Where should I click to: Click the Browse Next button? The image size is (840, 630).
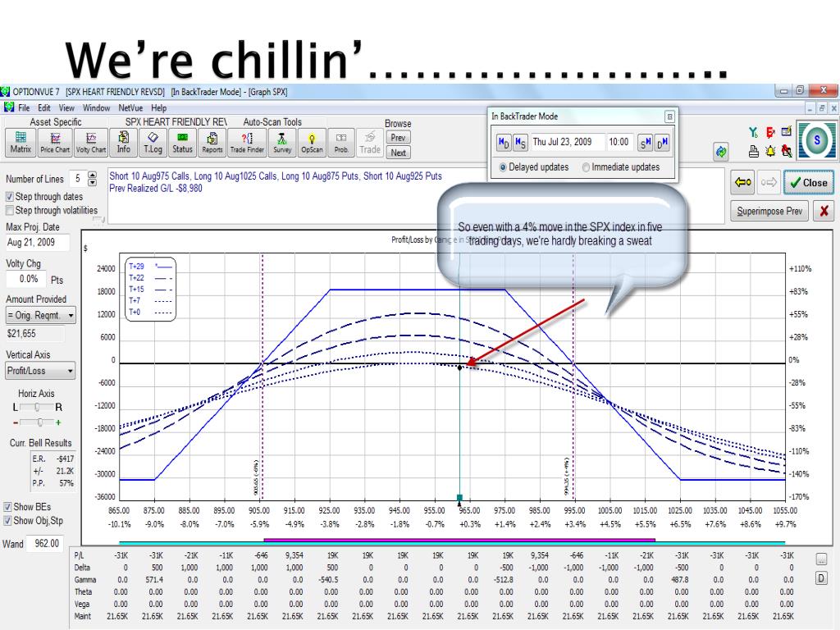tap(398, 153)
